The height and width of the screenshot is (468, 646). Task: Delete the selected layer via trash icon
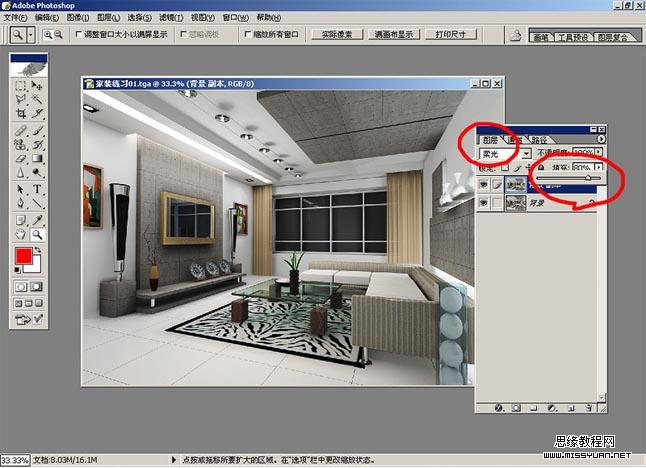point(589,408)
